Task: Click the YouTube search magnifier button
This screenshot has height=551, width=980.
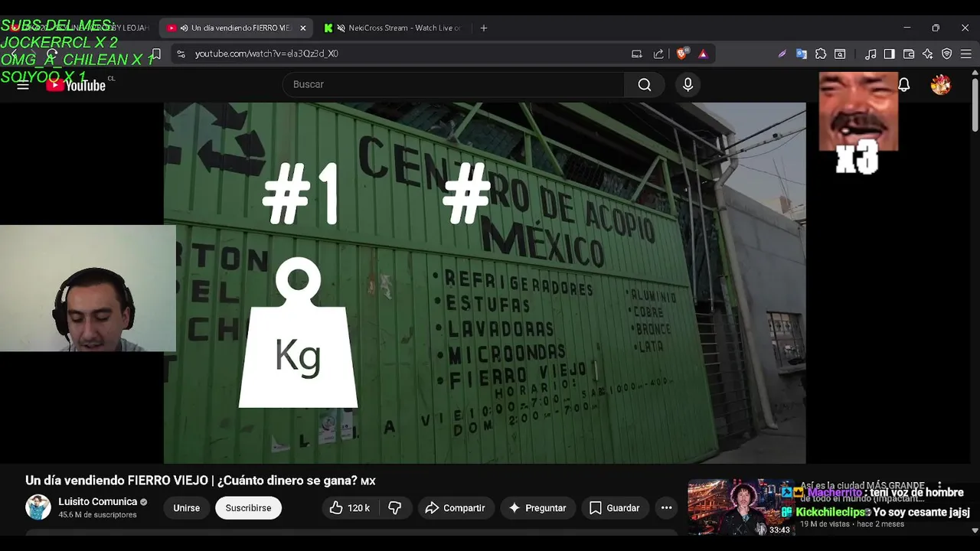Action: (645, 84)
